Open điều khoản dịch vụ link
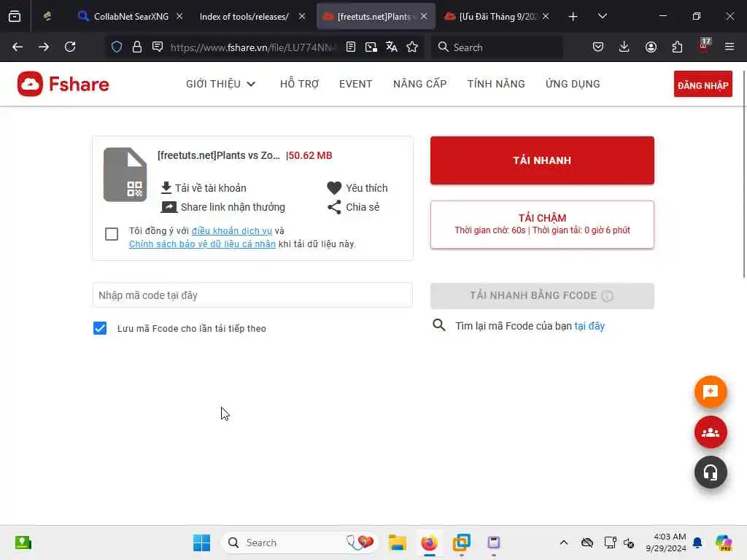Viewport: 747px width, 560px height. [x=231, y=230]
